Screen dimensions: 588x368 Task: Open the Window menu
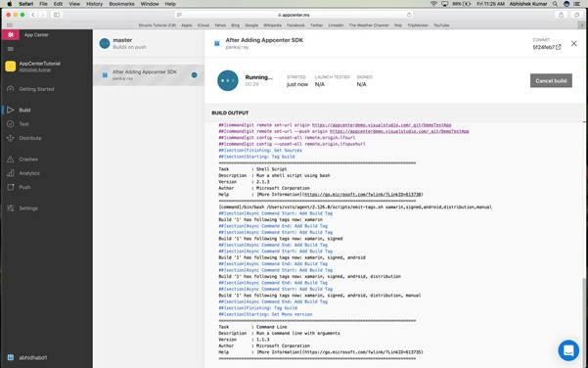(x=150, y=4)
